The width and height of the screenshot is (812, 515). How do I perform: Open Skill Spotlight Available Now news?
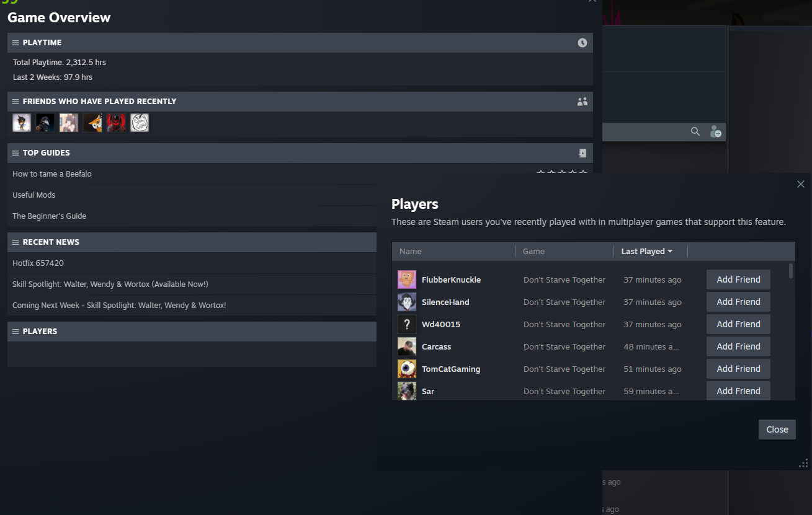[110, 284]
